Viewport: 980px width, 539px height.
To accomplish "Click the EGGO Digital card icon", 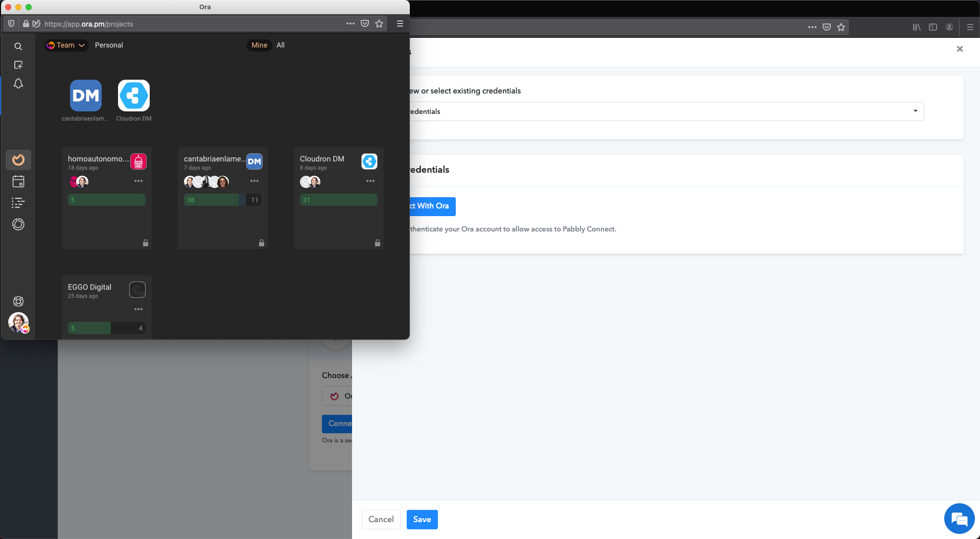I will click(x=137, y=290).
